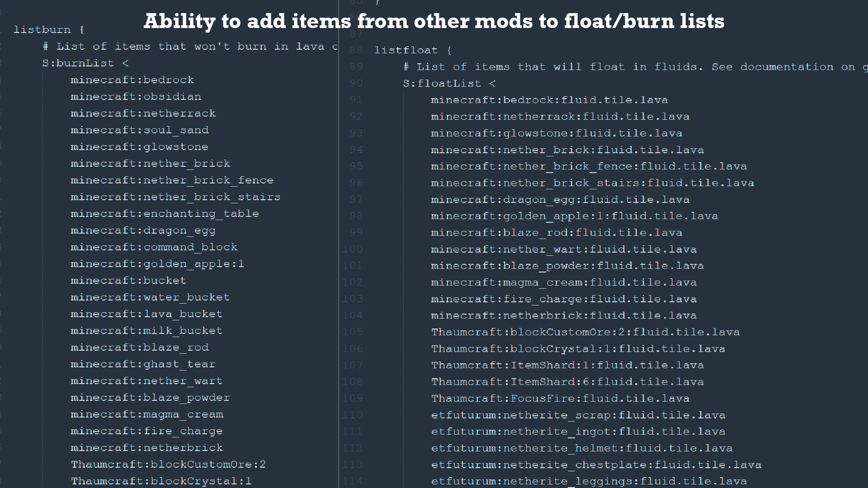Click the minecraft:dragon_egg:fluid.tile.lava entry
The image size is (868, 488).
click(560, 200)
